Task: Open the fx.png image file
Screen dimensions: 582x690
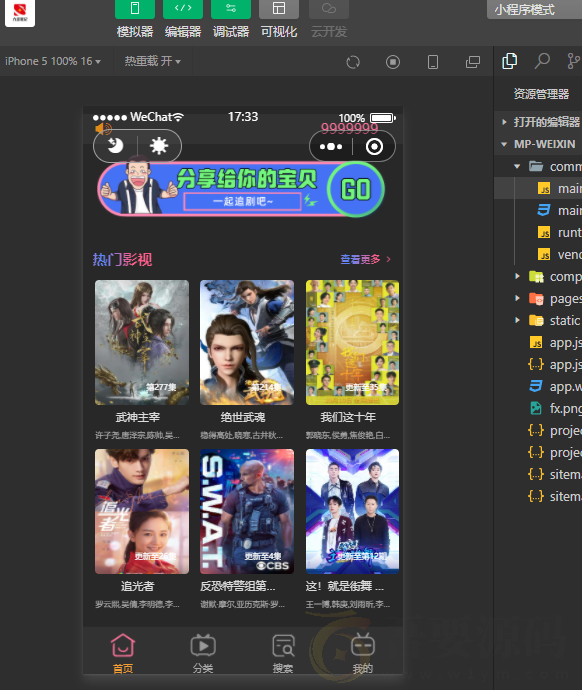Action: (555, 408)
